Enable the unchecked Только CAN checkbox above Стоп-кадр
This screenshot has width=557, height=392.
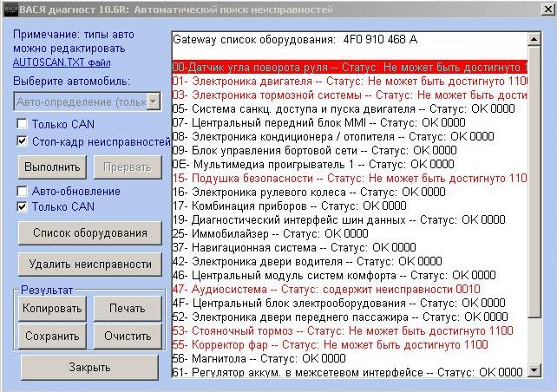(22, 124)
